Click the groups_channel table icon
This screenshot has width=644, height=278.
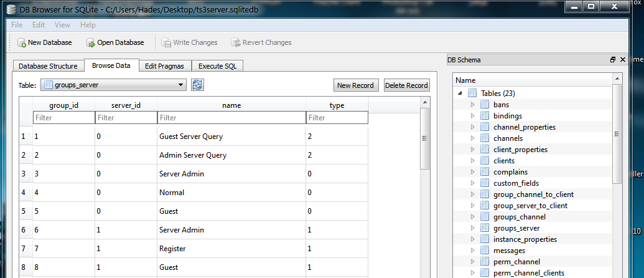485,217
